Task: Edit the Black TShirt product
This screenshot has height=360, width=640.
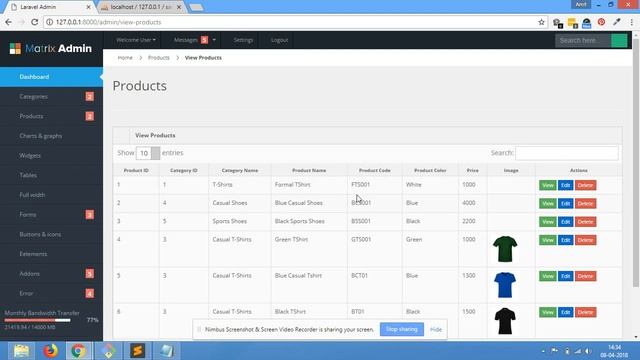Action: pyautogui.click(x=565, y=312)
